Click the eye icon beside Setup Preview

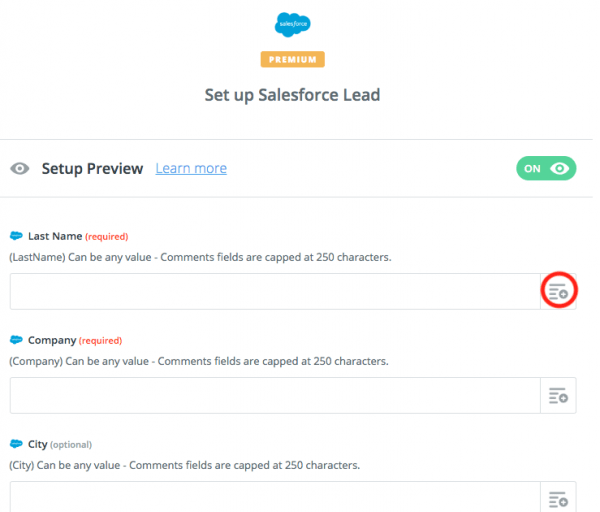point(20,169)
